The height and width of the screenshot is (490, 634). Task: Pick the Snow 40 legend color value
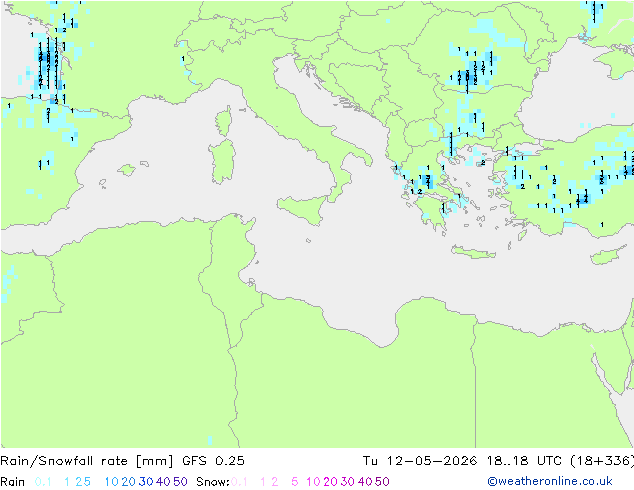click(365, 482)
